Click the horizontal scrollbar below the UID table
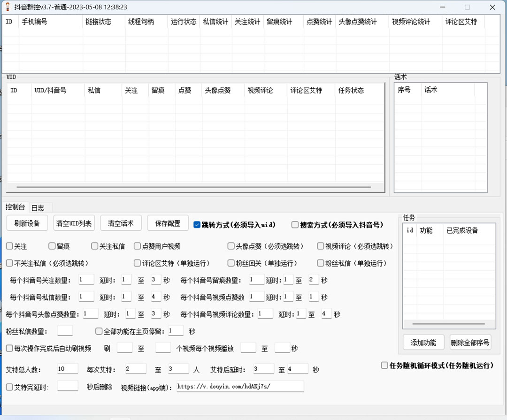Image resolution: width=507 pixels, height=420 pixels. (192, 187)
